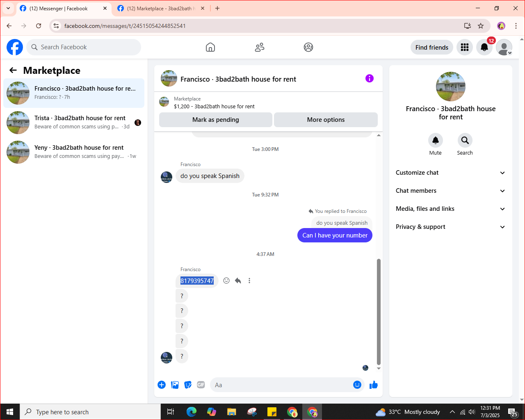
Task: Click the 'Can I have your number' message
Action: click(335, 235)
